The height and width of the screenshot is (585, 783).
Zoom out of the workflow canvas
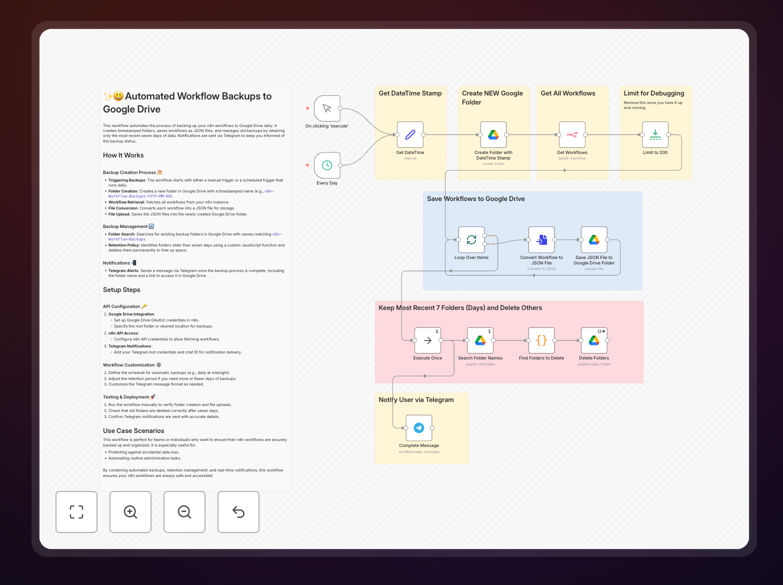pos(184,512)
